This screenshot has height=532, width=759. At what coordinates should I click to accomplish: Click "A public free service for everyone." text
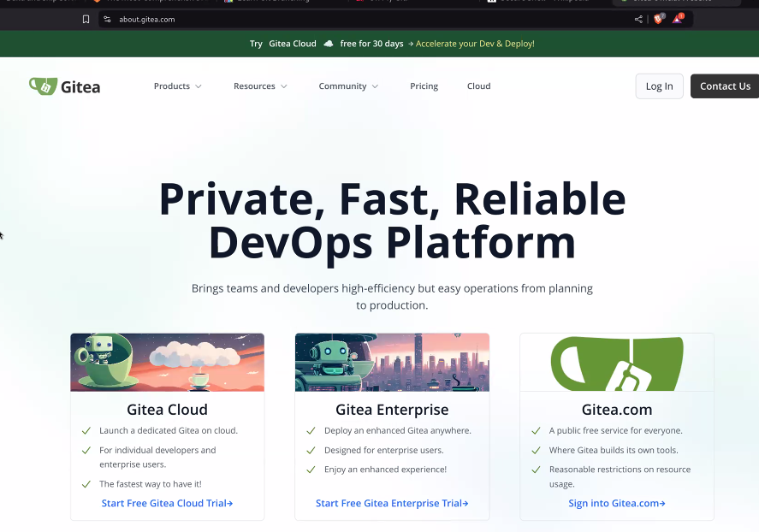coord(616,430)
